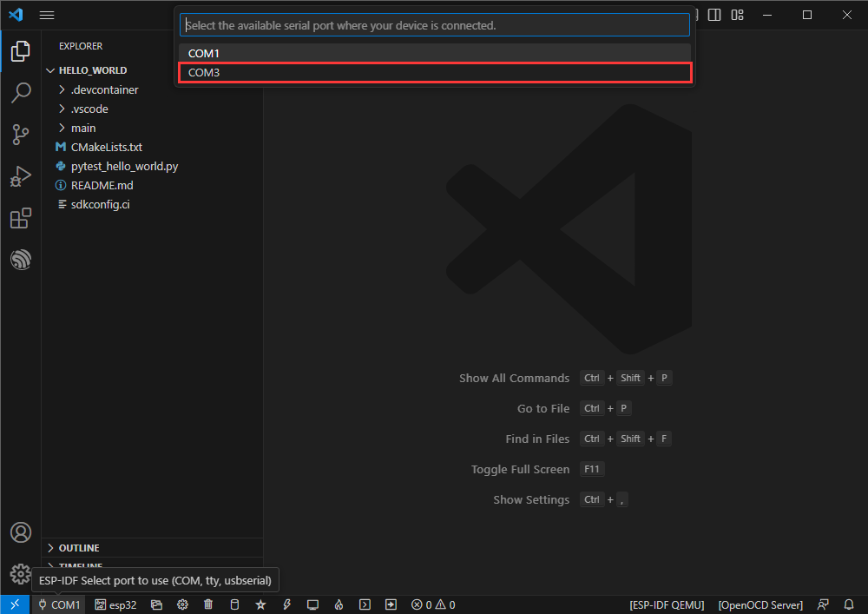Open SDK configuration editor gear in status bar

(182, 604)
